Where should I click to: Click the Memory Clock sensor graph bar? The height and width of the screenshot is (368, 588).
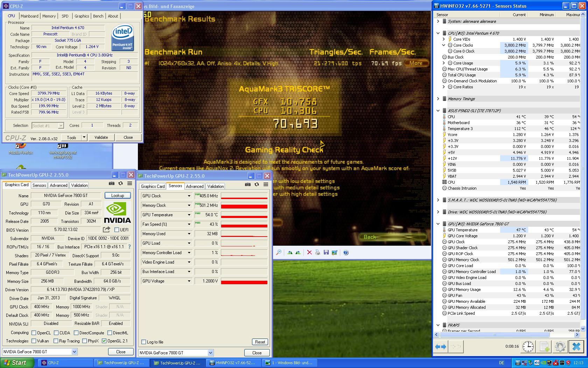[x=244, y=205]
